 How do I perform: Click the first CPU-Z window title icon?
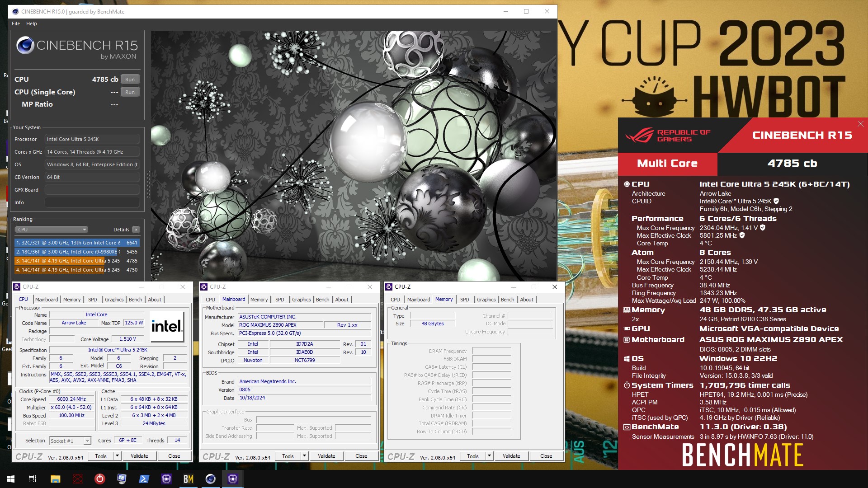pyautogui.click(x=17, y=287)
